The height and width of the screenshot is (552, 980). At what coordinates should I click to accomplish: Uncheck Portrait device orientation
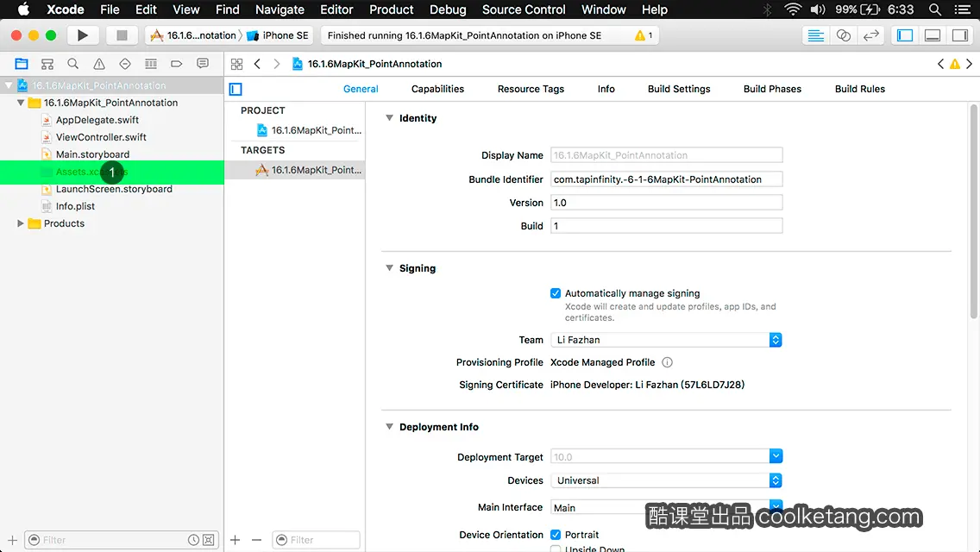point(556,535)
